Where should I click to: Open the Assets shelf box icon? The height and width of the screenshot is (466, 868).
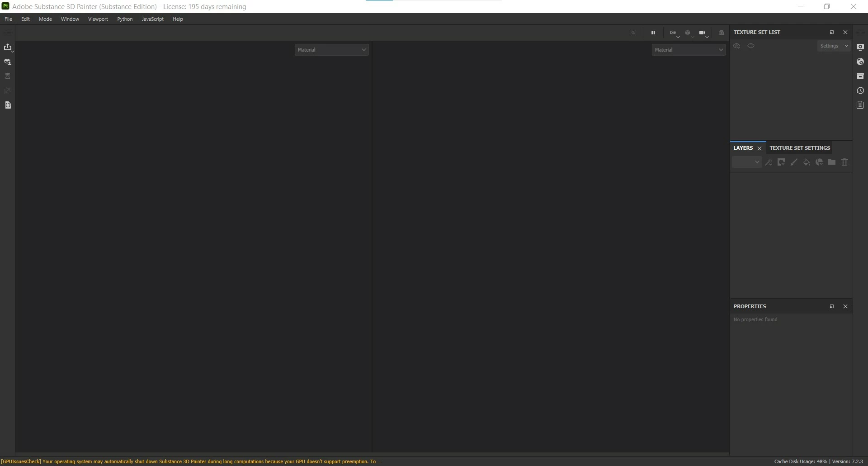(860, 76)
